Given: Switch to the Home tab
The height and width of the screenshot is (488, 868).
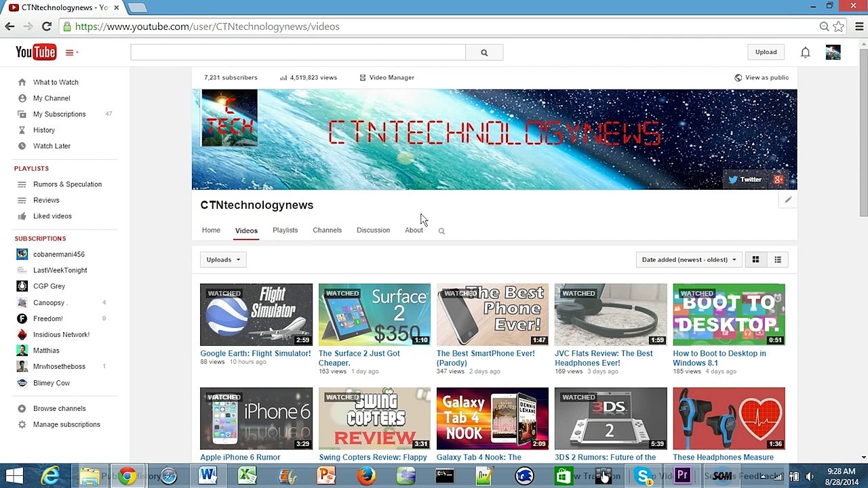Looking at the screenshot, I should [211, 230].
